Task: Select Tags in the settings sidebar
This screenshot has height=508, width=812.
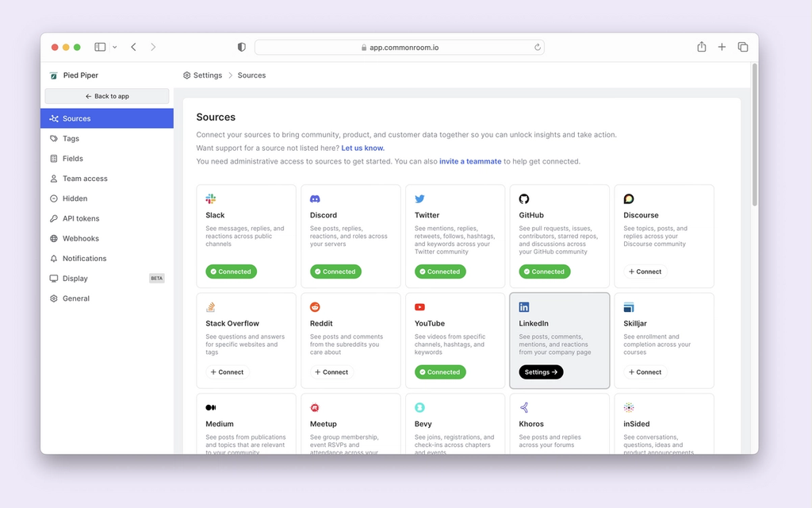Action: tap(72, 138)
